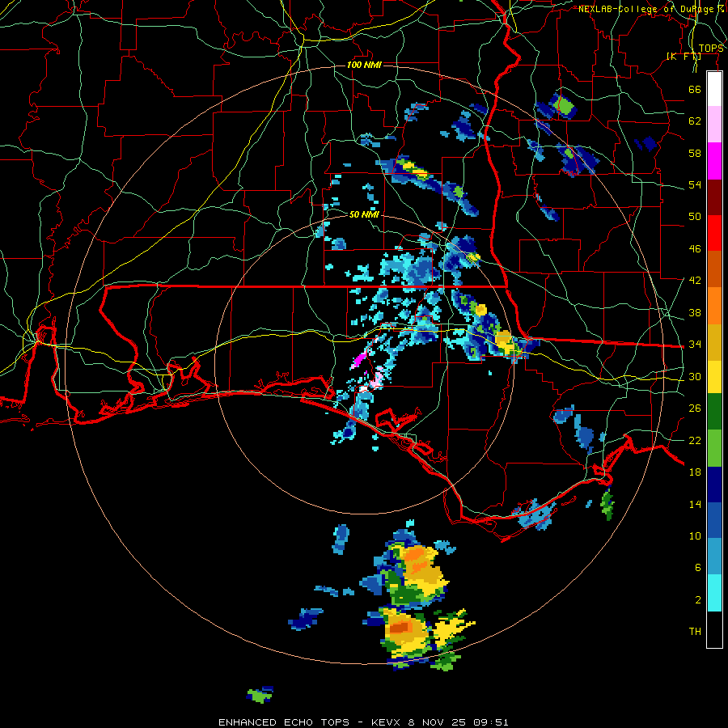Click the "46" legend value
The image size is (728, 728).
695,249
